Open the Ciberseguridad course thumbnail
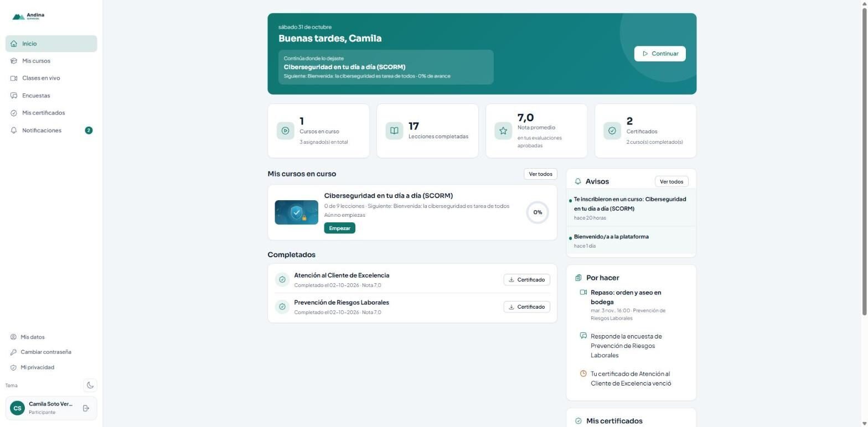The image size is (868, 427). pyautogui.click(x=297, y=212)
